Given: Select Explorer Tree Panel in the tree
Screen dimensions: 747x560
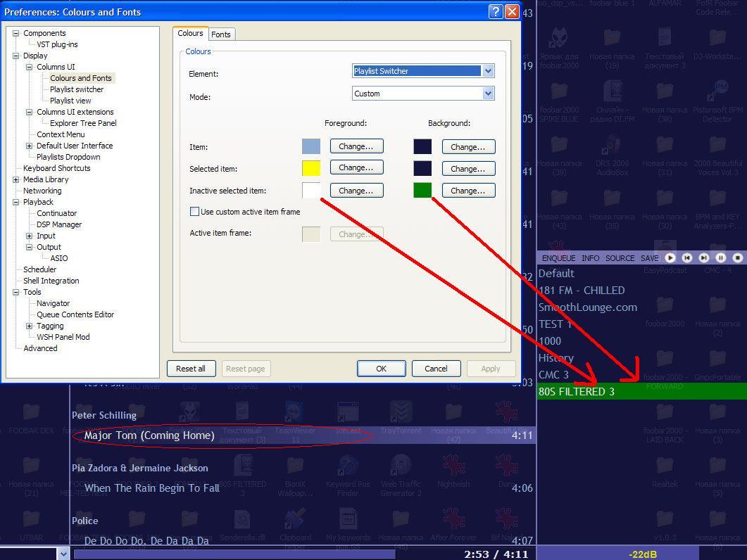Looking at the screenshot, I should pos(83,123).
